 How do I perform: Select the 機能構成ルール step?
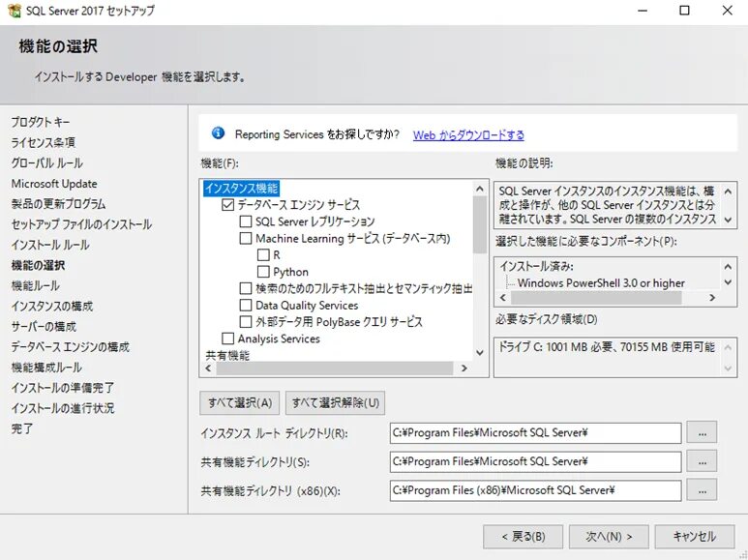46,368
